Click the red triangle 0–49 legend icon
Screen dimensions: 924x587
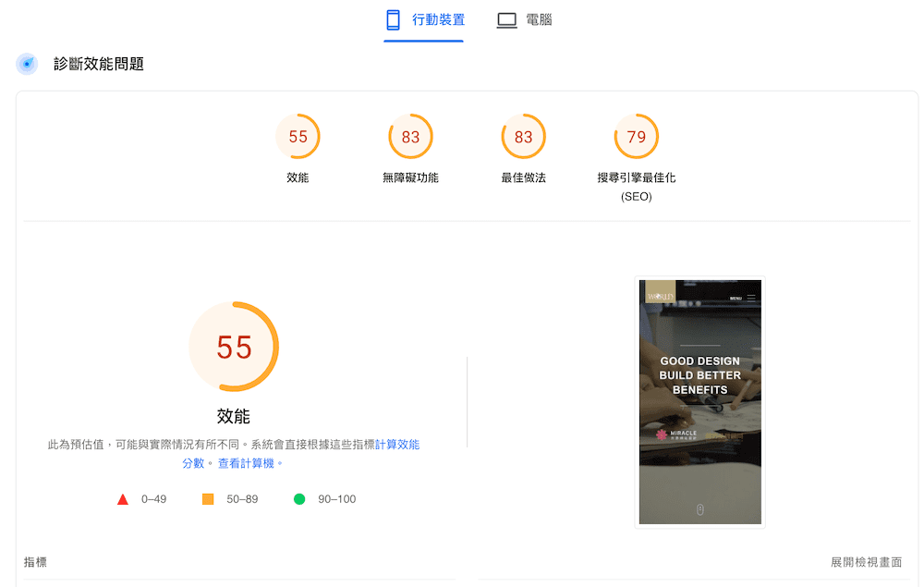click(123, 499)
